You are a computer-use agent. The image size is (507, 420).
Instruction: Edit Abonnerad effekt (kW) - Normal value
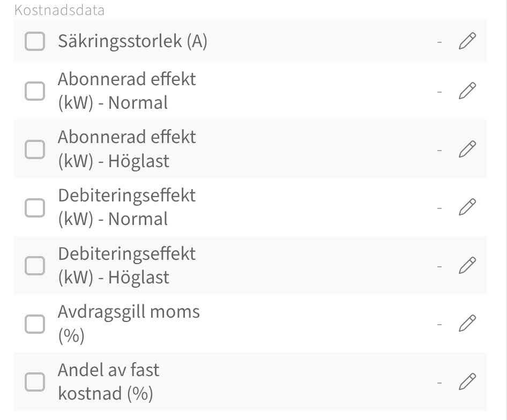[x=467, y=91]
